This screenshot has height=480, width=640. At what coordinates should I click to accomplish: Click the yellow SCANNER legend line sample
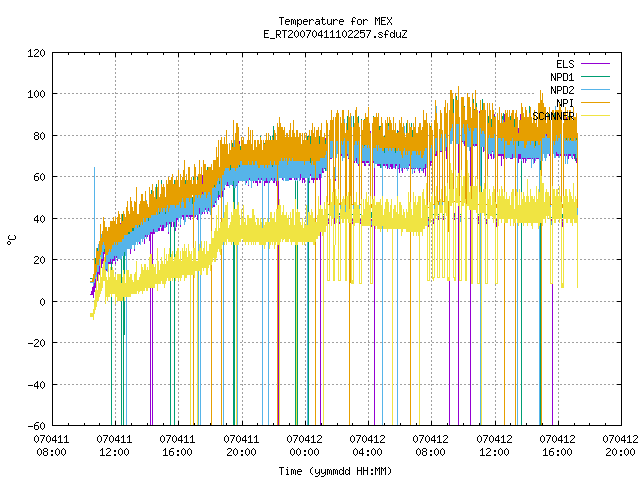(x=596, y=116)
